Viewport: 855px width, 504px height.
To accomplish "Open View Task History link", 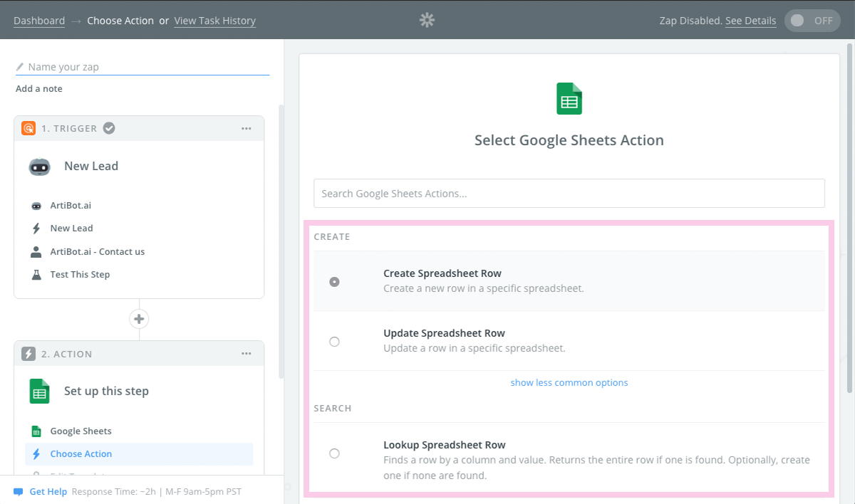I will click(x=214, y=21).
